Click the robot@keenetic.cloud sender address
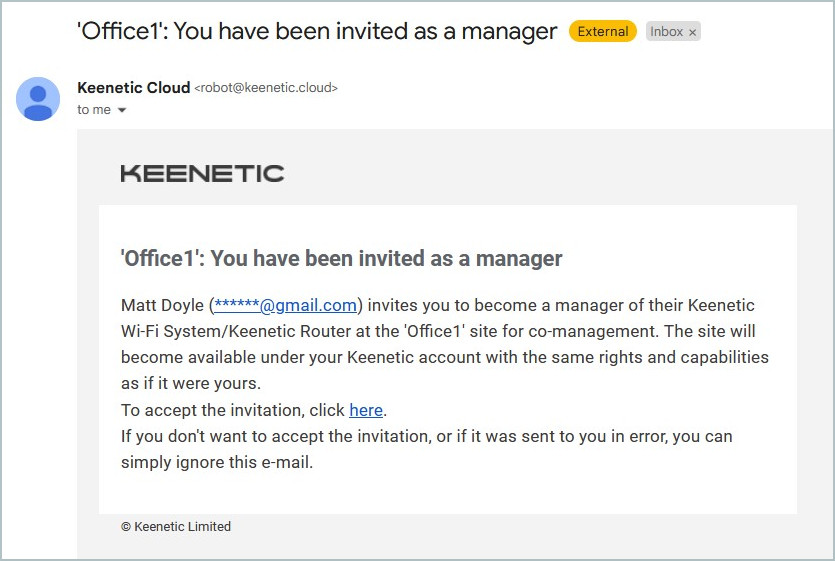The image size is (835, 561). coord(266,88)
